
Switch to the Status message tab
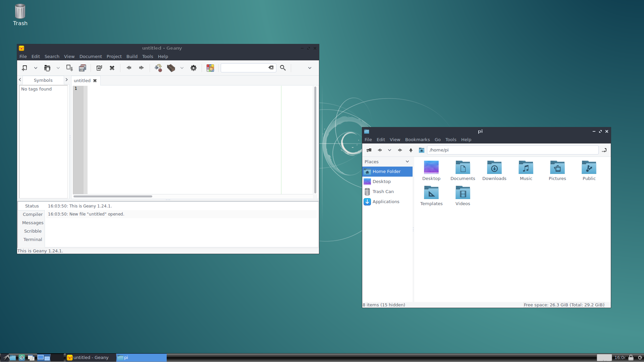point(32,206)
